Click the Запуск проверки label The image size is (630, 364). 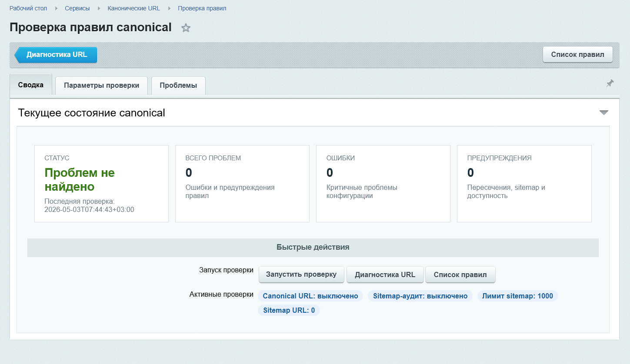click(226, 270)
